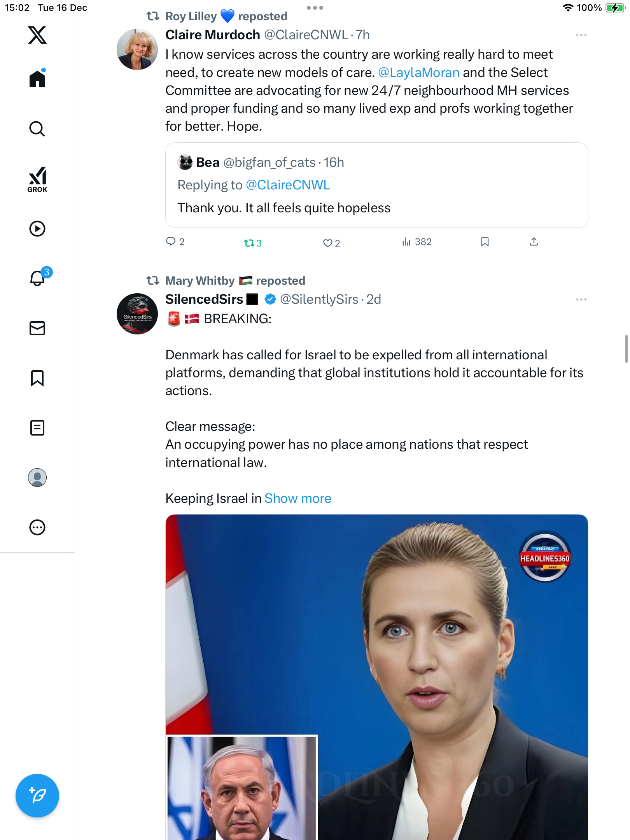Open more options for Claire Murdoch's post
The height and width of the screenshot is (840, 630).
point(581,35)
